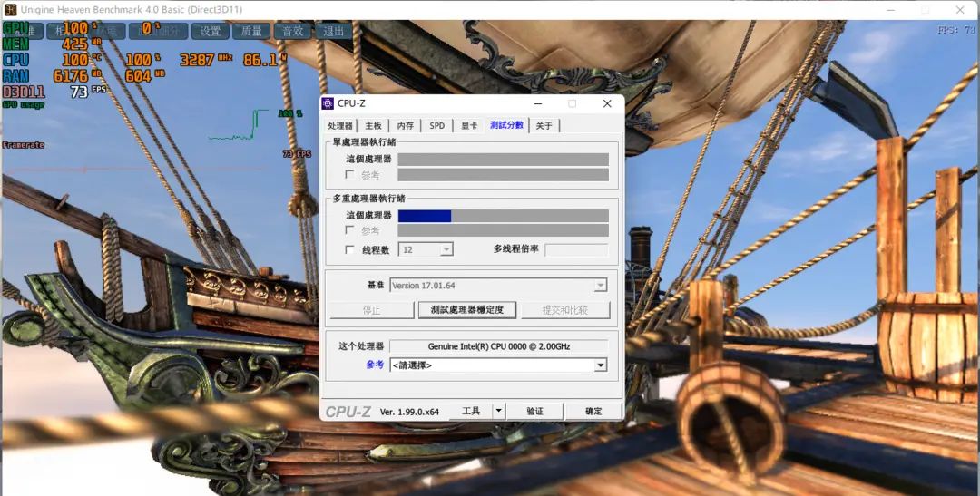980x496 pixels.
Task: Select the 測試分數 tab
Action: (507, 125)
